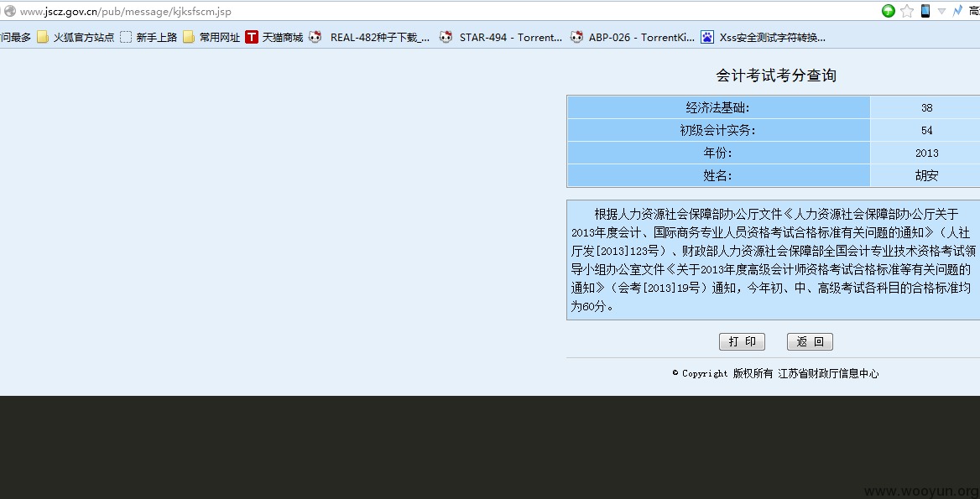Open the Xss安全测试字符转换 bookmark
Screen dimensions: 980x499
[x=764, y=38]
